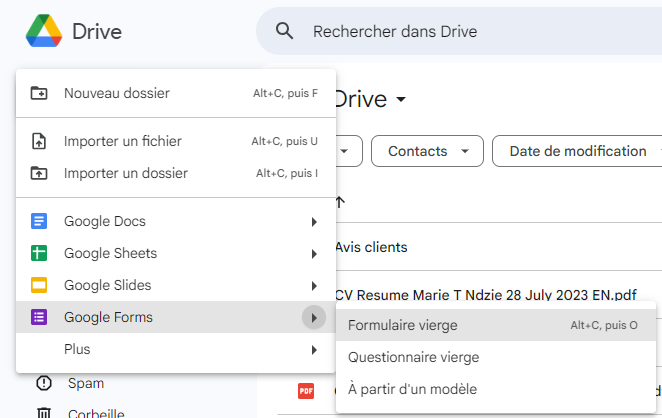Expand the Plus submenu arrow
Screen dimensions: 662x418
[314, 349]
